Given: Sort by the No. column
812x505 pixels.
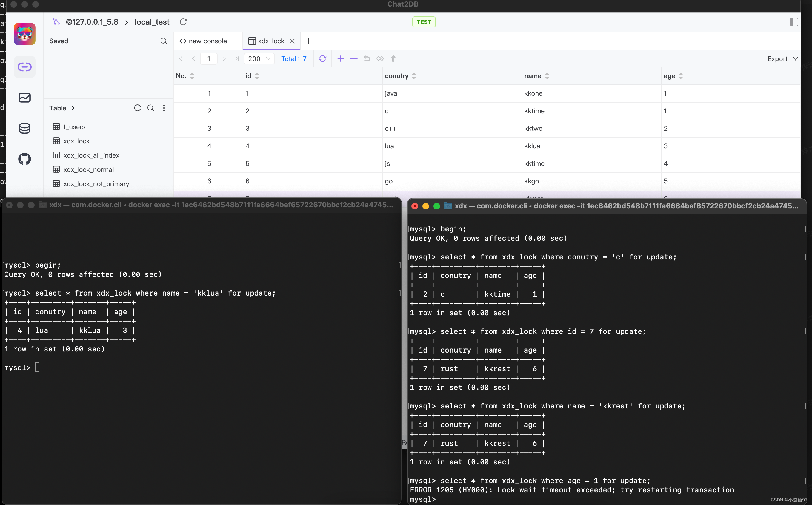Looking at the screenshot, I should tap(192, 76).
